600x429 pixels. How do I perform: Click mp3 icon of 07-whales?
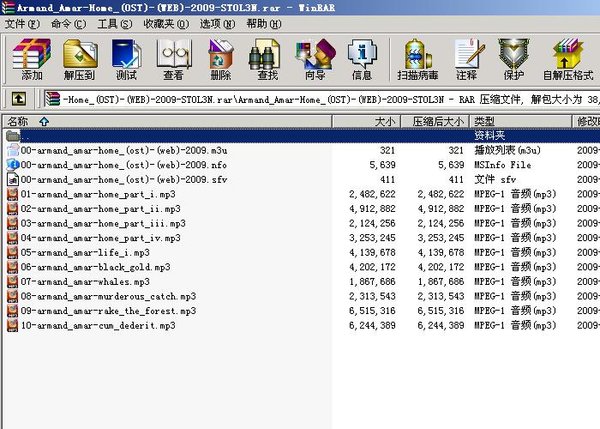(x=13, y=281)
